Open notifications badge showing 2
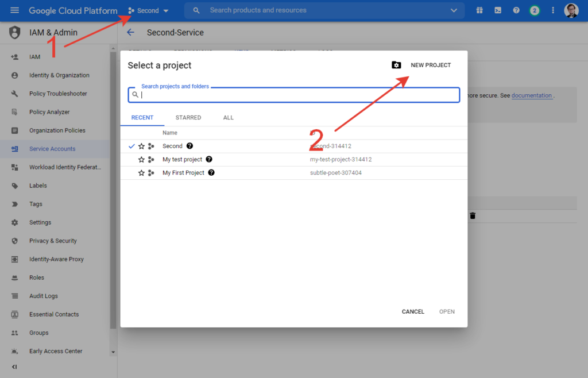588x378 pixels. 535,10
